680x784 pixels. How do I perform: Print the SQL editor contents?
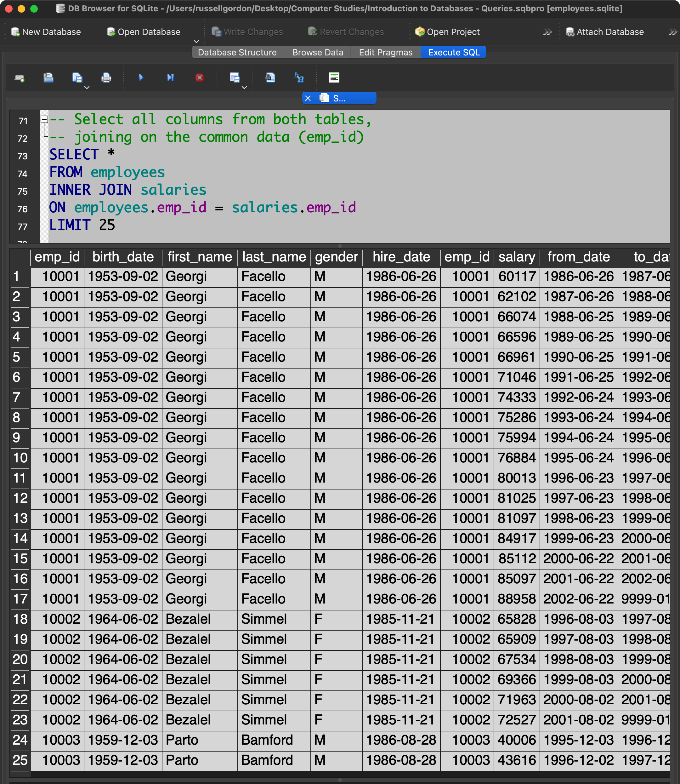[x=106, y=78]
